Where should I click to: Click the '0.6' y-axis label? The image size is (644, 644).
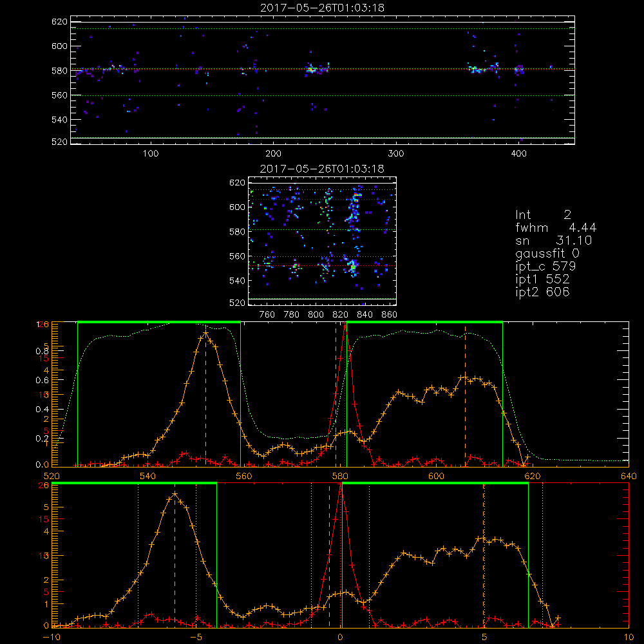coord(42,381)
